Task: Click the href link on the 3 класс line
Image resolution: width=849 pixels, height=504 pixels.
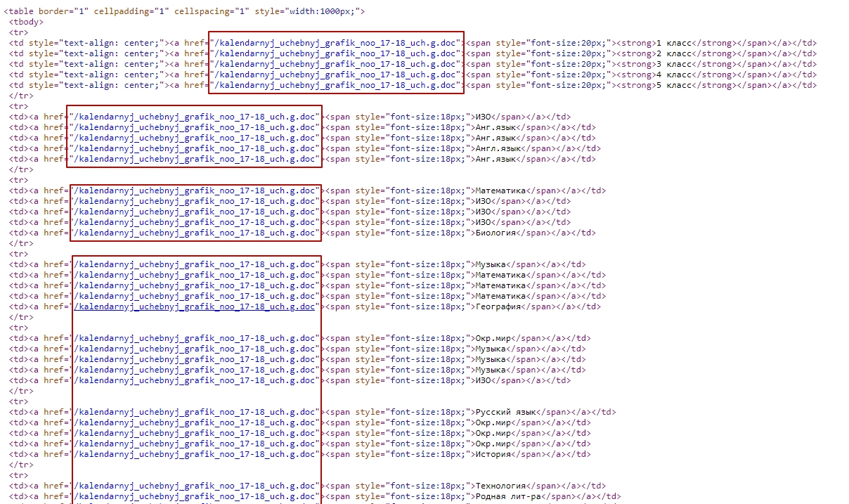Action: [x=337, y=64]
